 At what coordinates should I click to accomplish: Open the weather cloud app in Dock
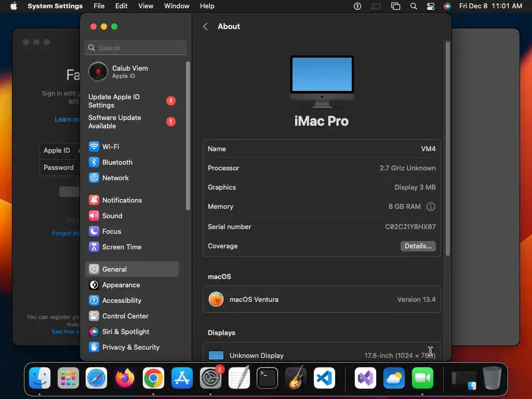point(394,378)
